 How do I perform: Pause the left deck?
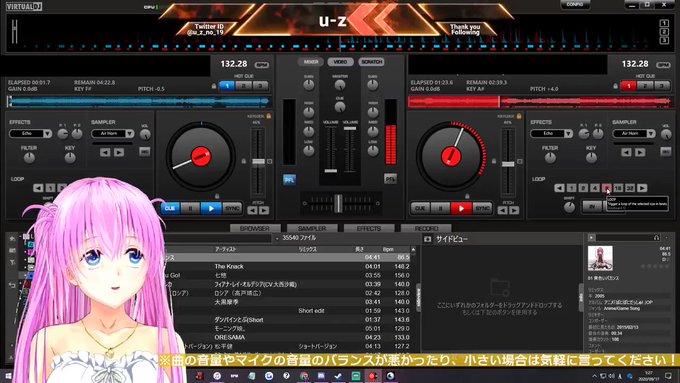[x=190, y=209]
